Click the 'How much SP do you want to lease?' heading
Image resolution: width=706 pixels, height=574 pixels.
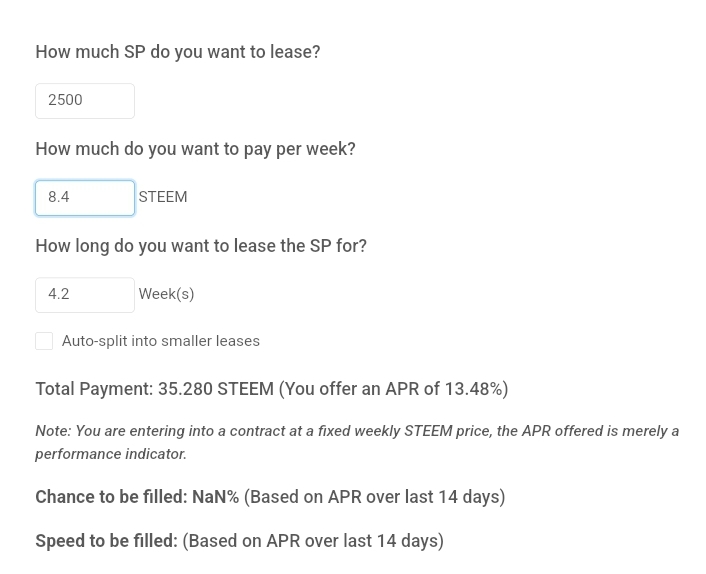[178, 52]
